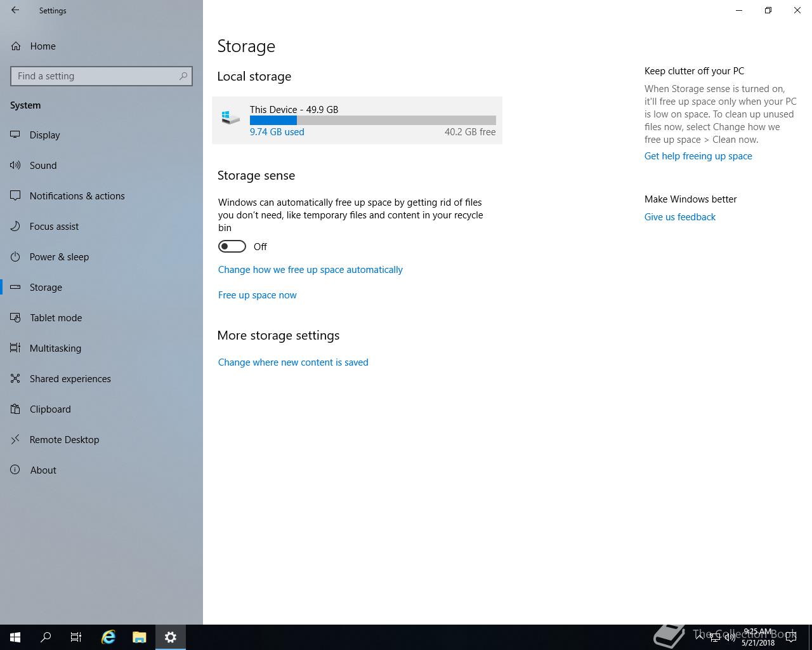This screenshot has width=812, height=650.
Task: Click the This Device usage bar
Action: tap(373, 121)
